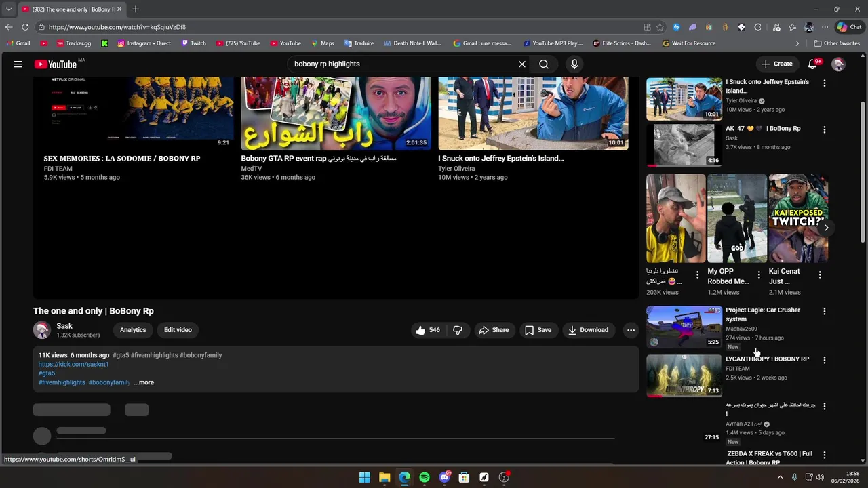Save video to a playlist

click(538, 330)
